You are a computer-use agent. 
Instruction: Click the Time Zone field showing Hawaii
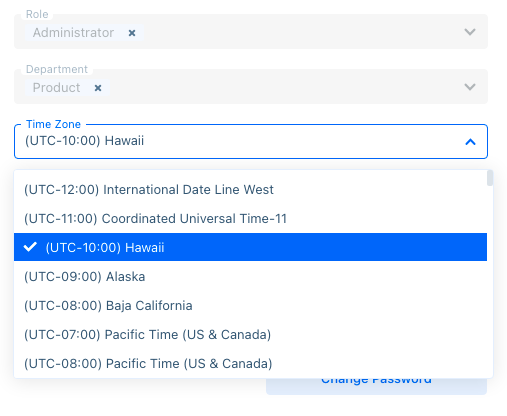tap(251, 141)
